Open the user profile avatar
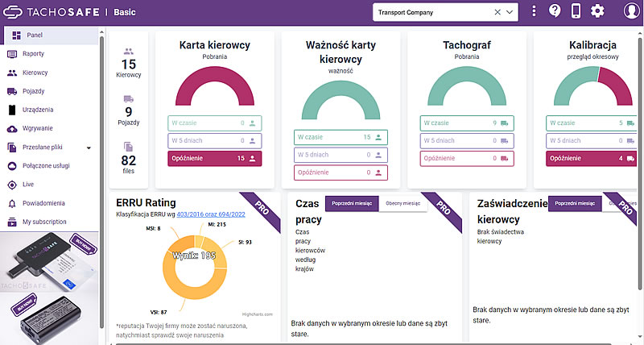Image resolution: width=644 pixels, height=345 pixels. click(631, 11)
